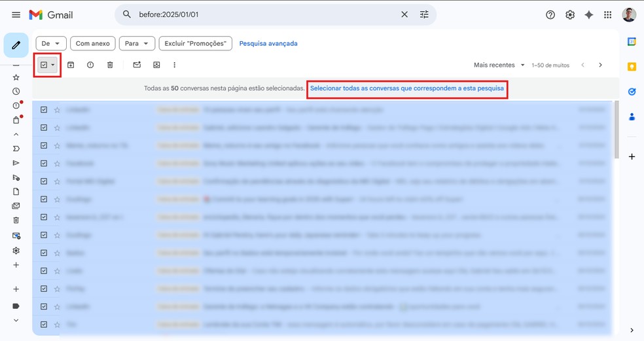Open sidebar exclamation icon with red dot
The height and width of the screenshot is (341, 644).
[16, 105]
